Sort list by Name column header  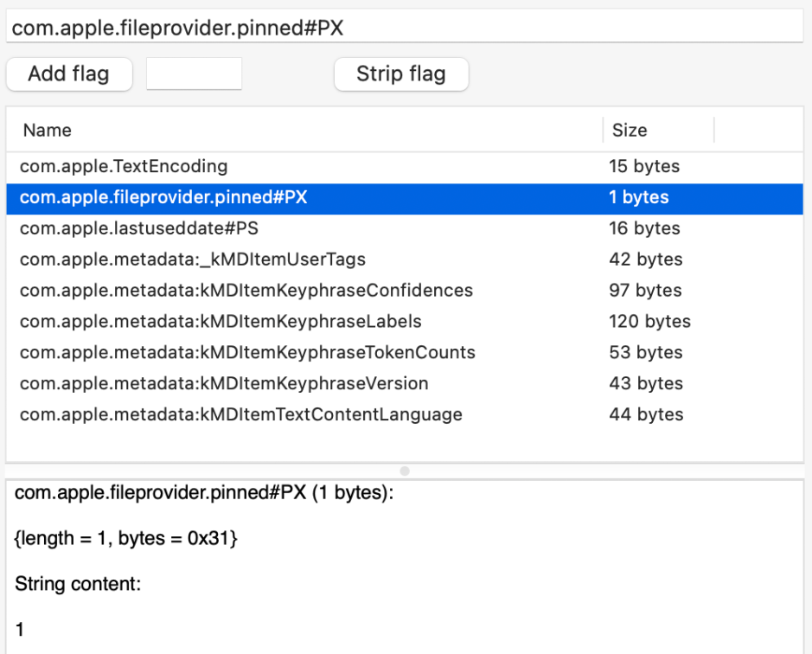click(303, 131)
